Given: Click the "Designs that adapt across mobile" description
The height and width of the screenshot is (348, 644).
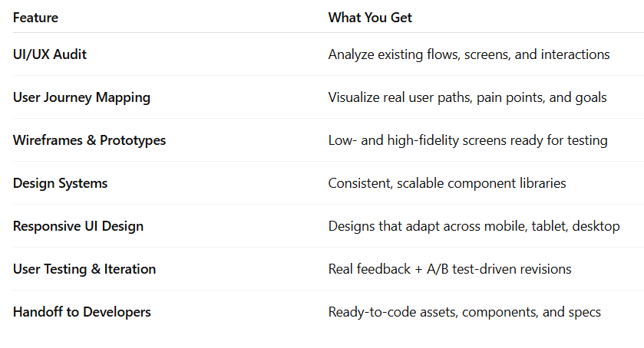Looking at the screenshot, I should tap(474, 226).
